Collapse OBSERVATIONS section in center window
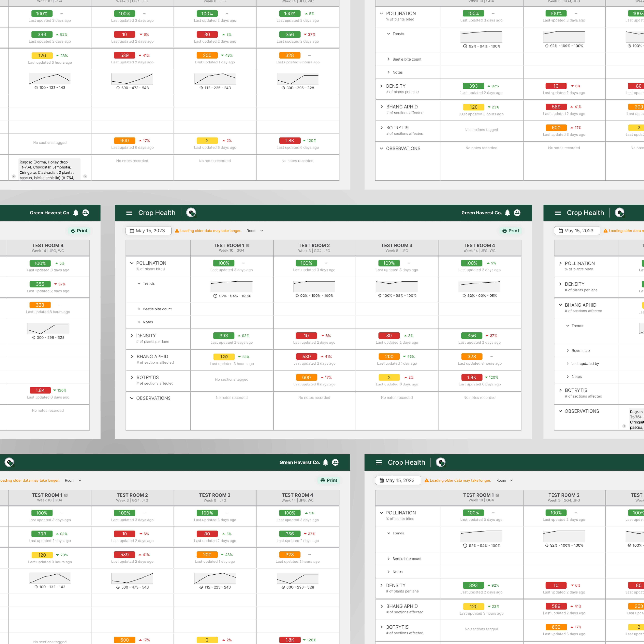Viewport: 644px width, 644px height. [x=132, y=398]
